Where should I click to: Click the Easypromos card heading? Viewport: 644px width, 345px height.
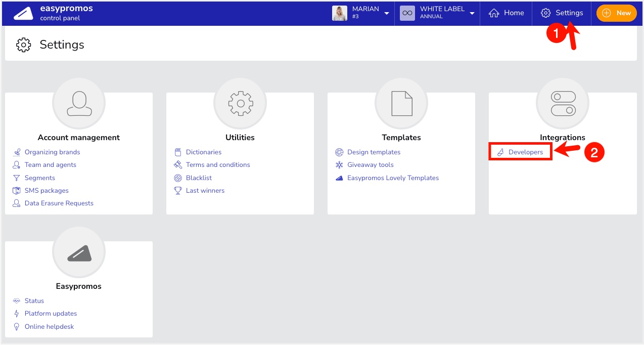(x=79, y=286)
